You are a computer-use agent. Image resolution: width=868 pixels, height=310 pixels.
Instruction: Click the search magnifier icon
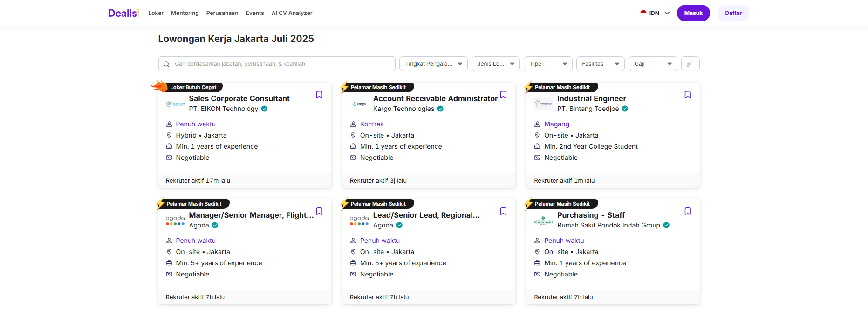click(x=166, y=64)
